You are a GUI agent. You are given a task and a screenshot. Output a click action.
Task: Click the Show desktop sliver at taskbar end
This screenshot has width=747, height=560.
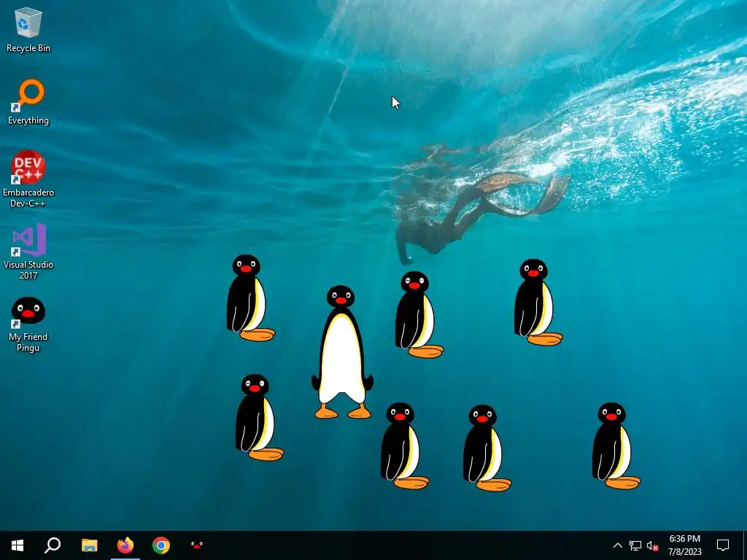click(745, 545)
